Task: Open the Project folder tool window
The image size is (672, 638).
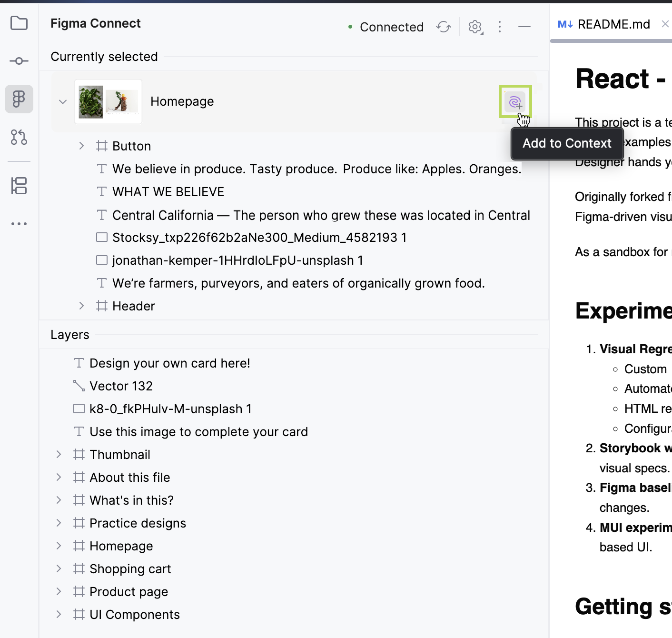Action: click(x=19, y=23)
